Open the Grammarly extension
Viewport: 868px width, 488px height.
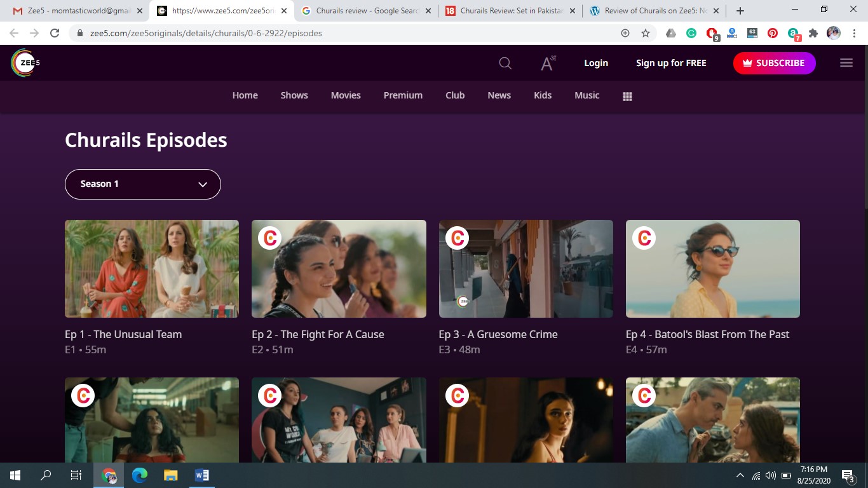691,33
